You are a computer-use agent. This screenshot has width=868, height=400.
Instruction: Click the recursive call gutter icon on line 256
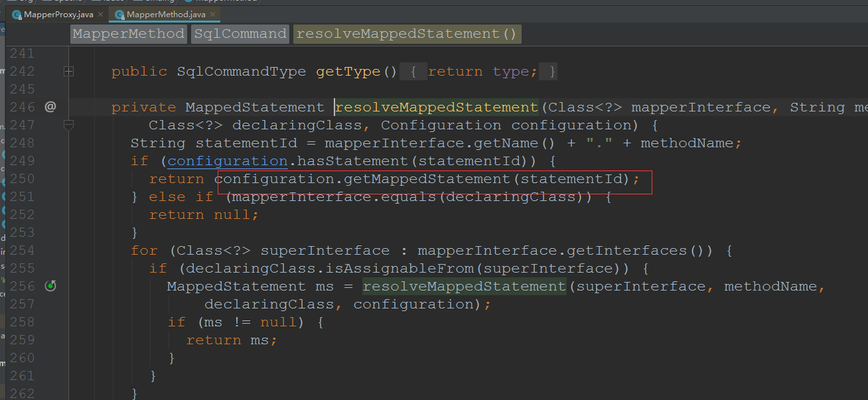(x=50, y=286)
